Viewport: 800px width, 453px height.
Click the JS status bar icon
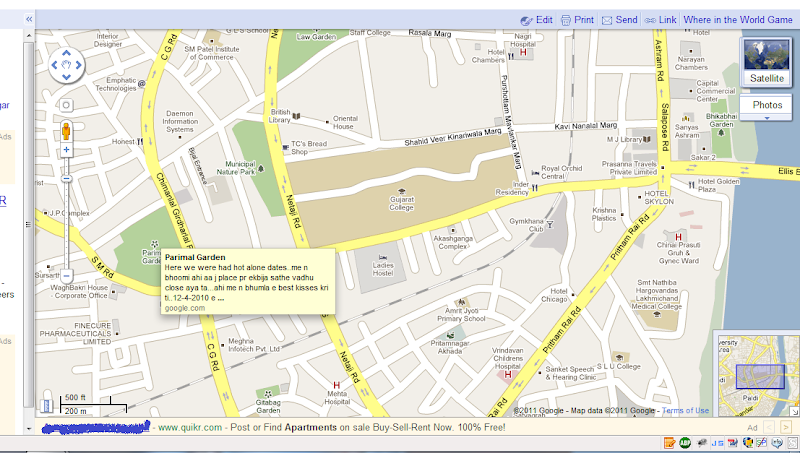tap(717, 443)
